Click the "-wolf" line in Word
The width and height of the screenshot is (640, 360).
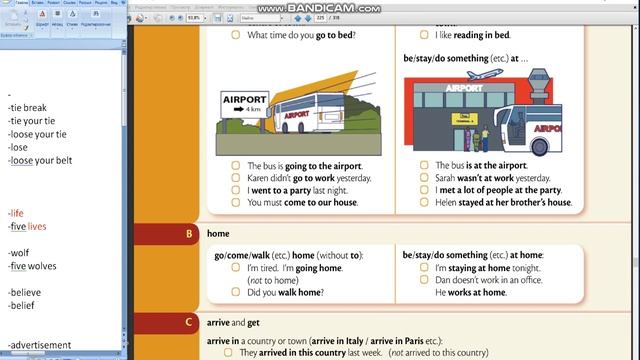[18, 253]
